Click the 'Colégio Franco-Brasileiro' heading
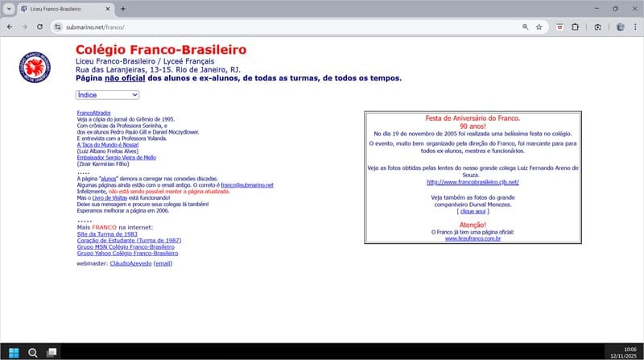The image size is (644, 360). (x=161, y=50)
